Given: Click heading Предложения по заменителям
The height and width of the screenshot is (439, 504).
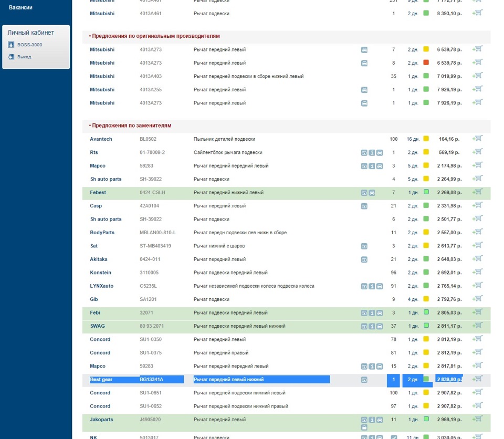Looking at the screenshot, I should tap(131, 126).
